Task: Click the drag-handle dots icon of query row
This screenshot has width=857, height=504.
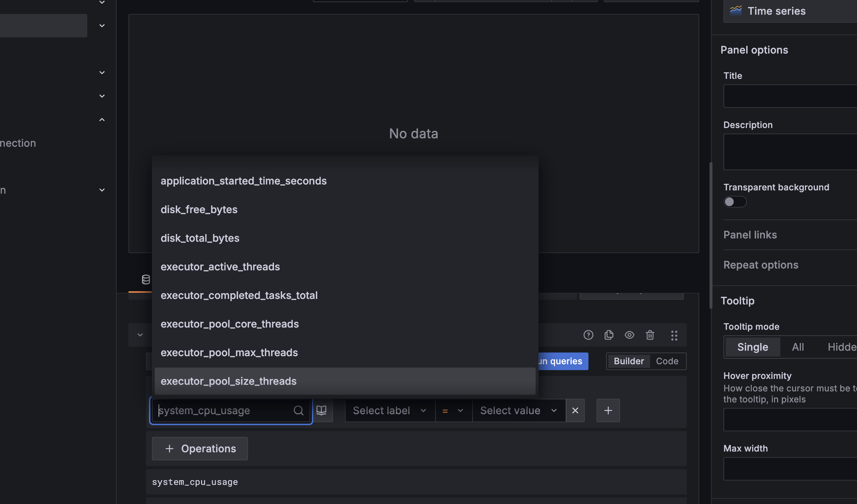Action: click(674, 335)
